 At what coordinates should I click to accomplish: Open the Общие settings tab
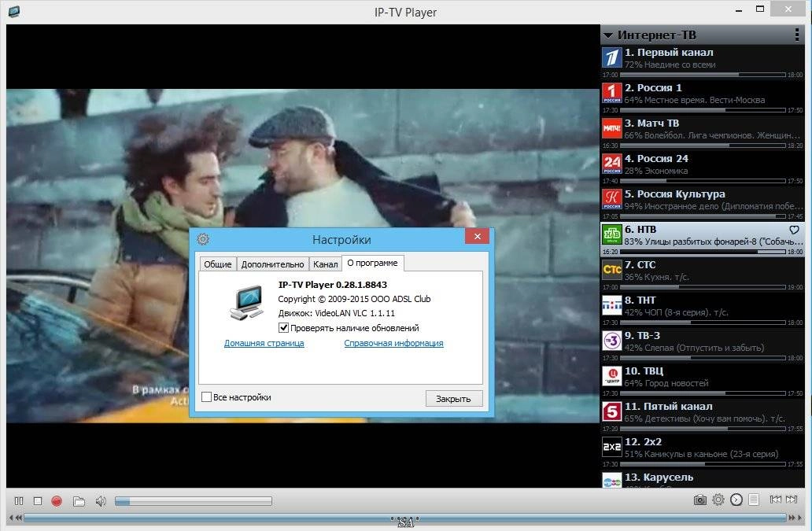(x=217, y=264)
